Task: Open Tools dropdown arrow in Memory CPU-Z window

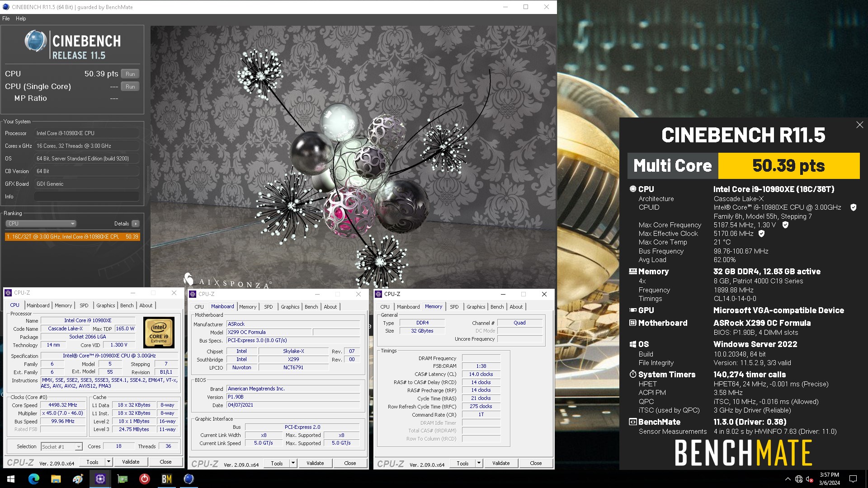Action: (479, 463)
